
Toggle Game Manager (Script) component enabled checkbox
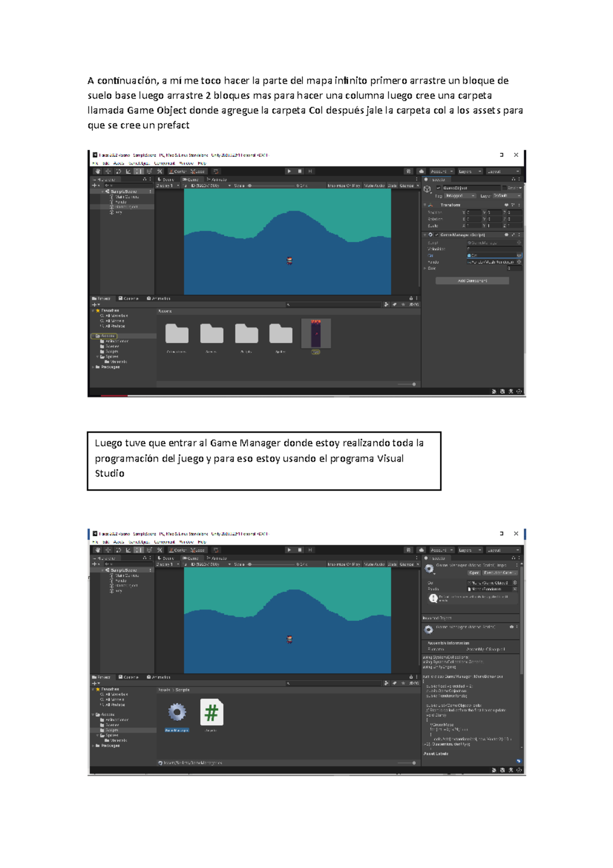tap(437, 235)
